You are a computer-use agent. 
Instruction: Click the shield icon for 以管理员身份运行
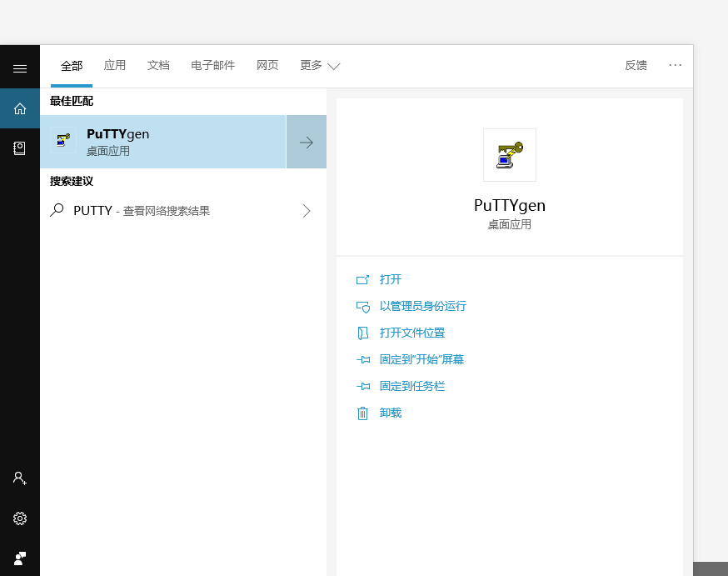[362, 307]
